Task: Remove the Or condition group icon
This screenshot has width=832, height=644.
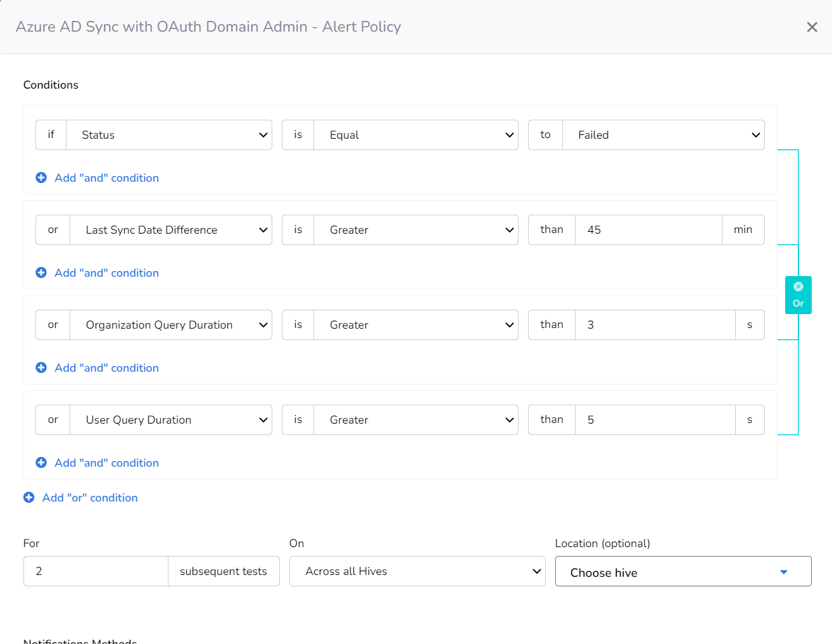Action: (x=798, y=287)
